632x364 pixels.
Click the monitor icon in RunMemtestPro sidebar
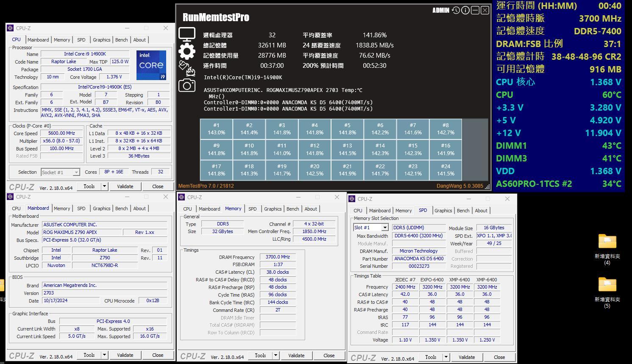pyautogui.click(x=187, y=34)
